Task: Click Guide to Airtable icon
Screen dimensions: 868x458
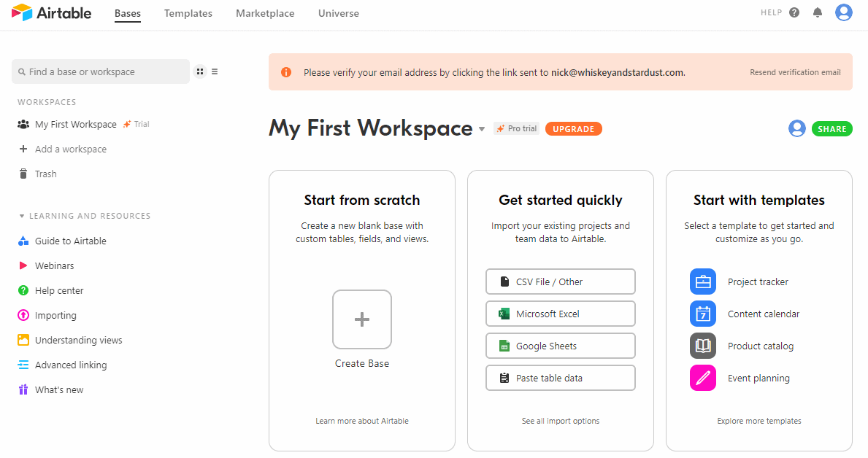Action: (x=23, y=241)
